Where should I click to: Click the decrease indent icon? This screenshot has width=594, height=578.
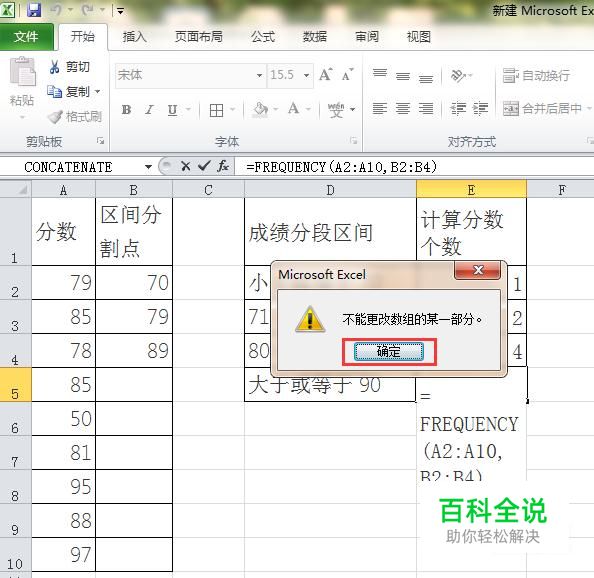pyautogui.click(x=458, y=109)
